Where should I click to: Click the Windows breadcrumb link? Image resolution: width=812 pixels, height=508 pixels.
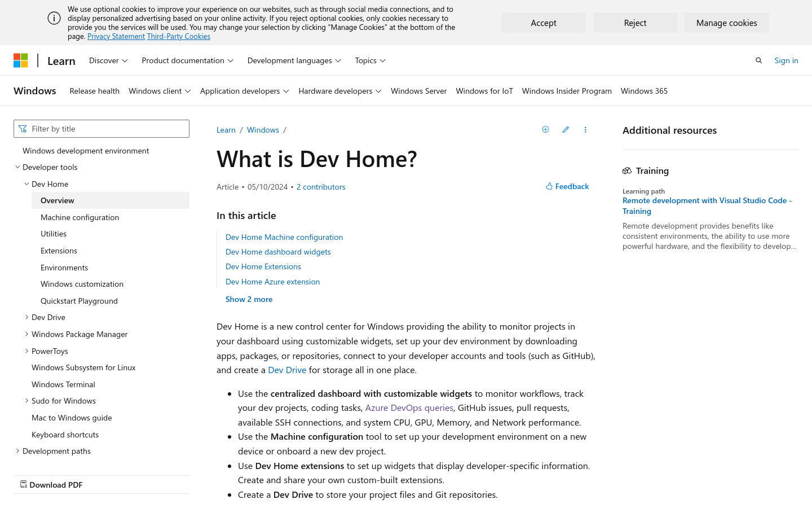tap(263, 130)
